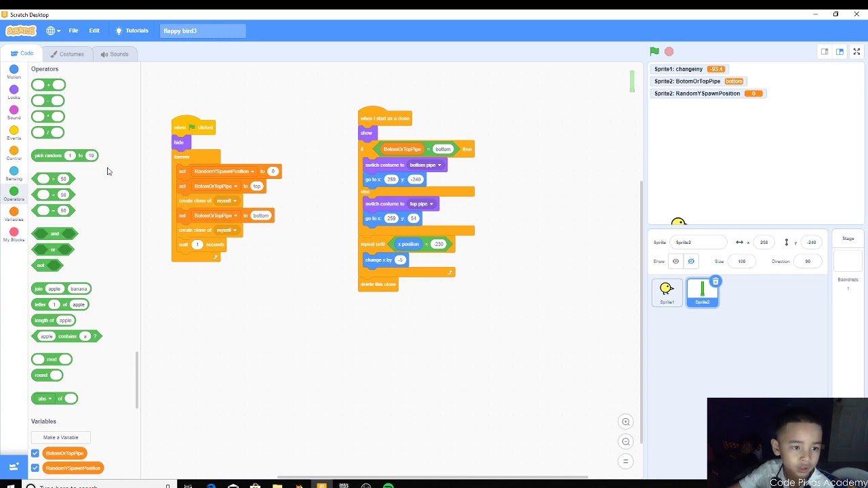Viewport: 868px width, 488px height.
Task: Open the language globe menu
Action: pyautogui.click(x=53, y=30)
